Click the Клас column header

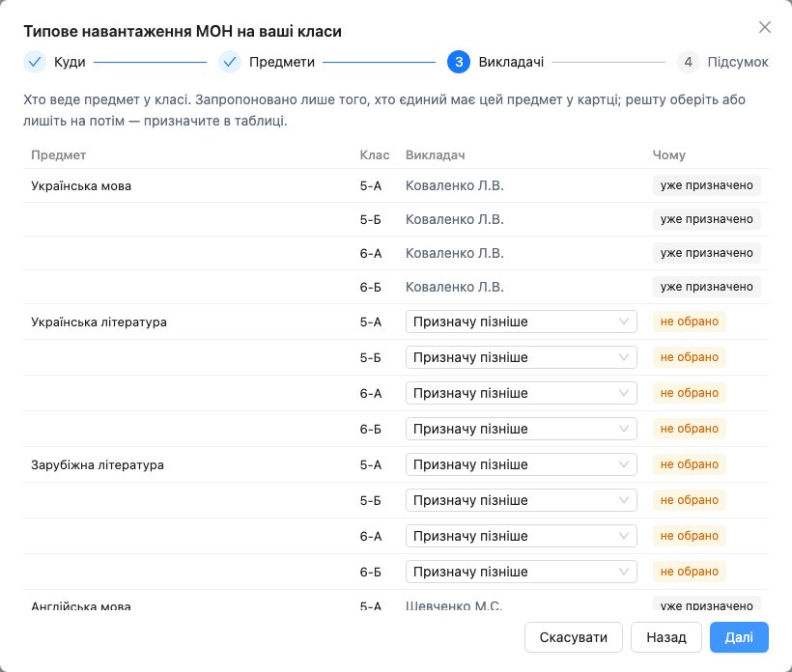[x=375, y=155]
